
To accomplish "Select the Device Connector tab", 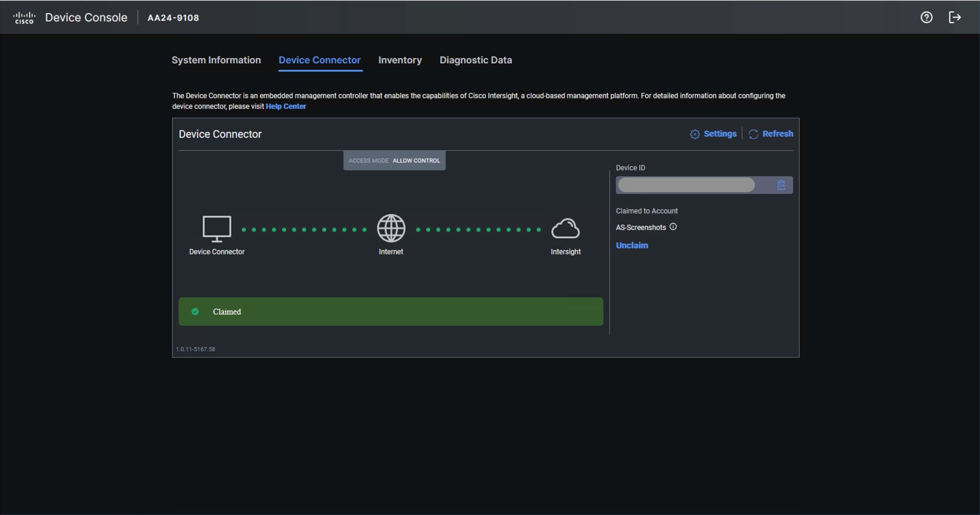I will (320, 60).
